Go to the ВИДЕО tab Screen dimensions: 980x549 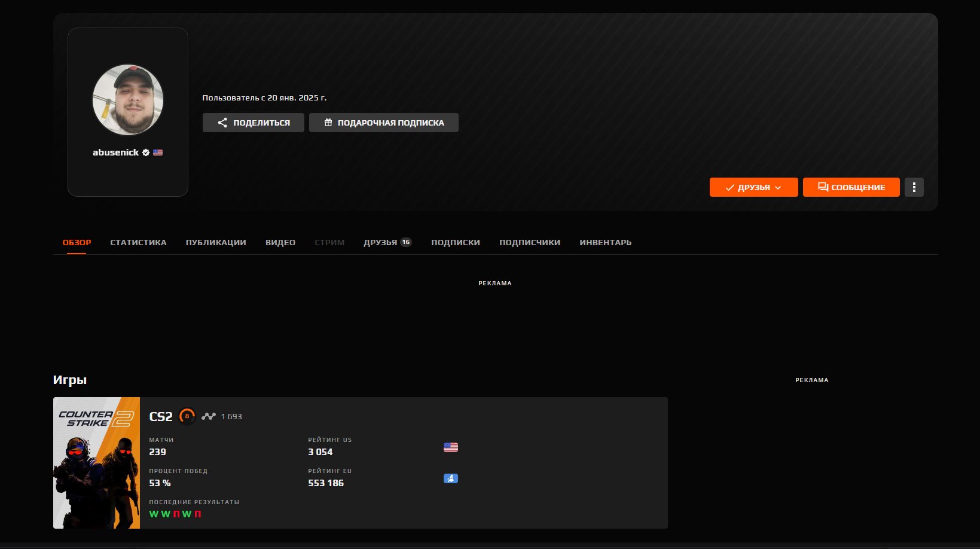[280, 242]
